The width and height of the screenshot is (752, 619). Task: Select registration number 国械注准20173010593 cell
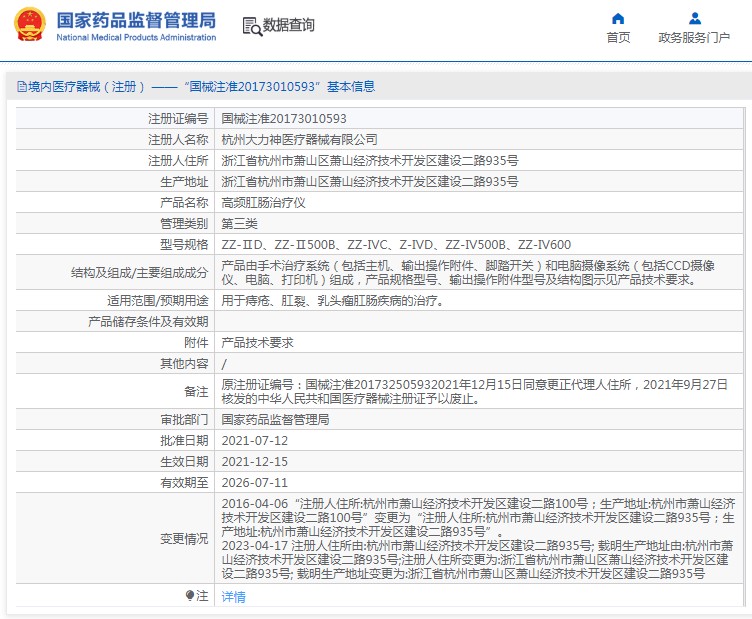coord(283,119)
